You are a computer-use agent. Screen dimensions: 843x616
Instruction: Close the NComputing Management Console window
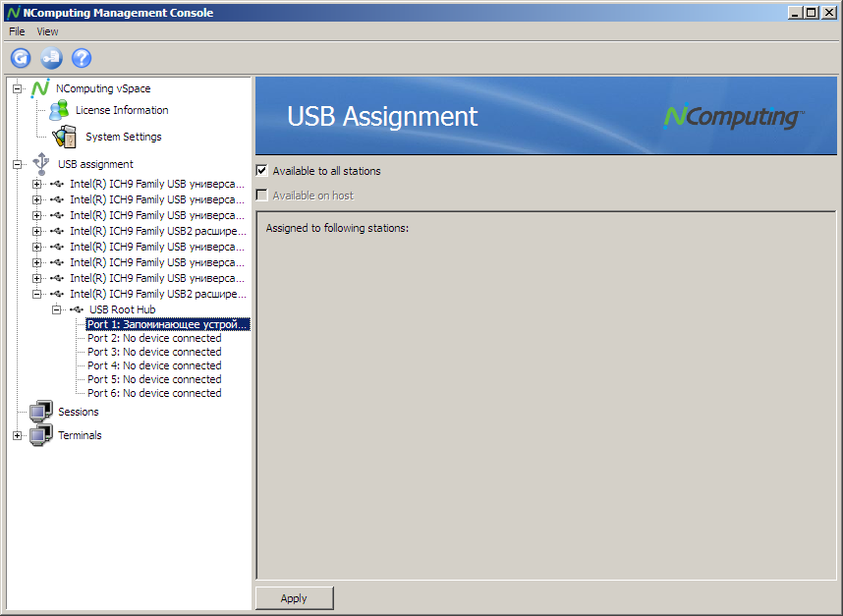[829, 13]
